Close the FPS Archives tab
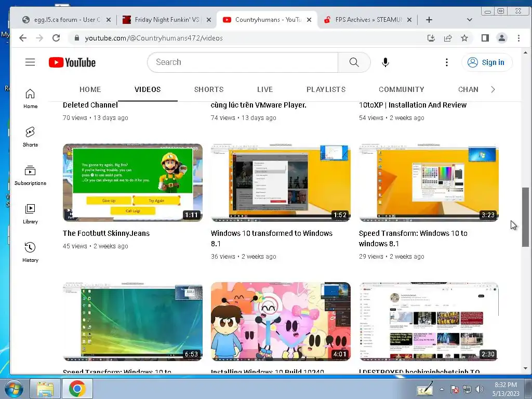Viewport: 532px width, 399px height. (x=409, y=20)
